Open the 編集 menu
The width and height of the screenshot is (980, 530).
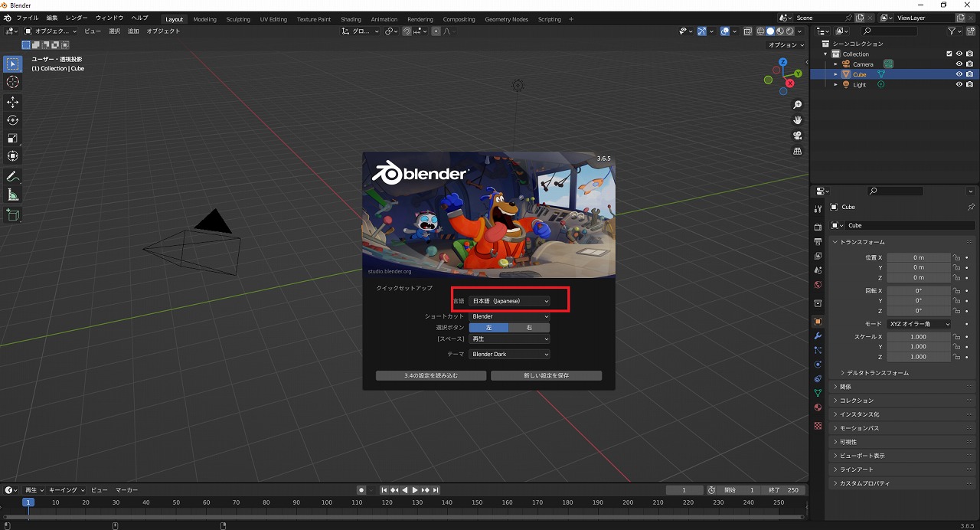point(51,18)
